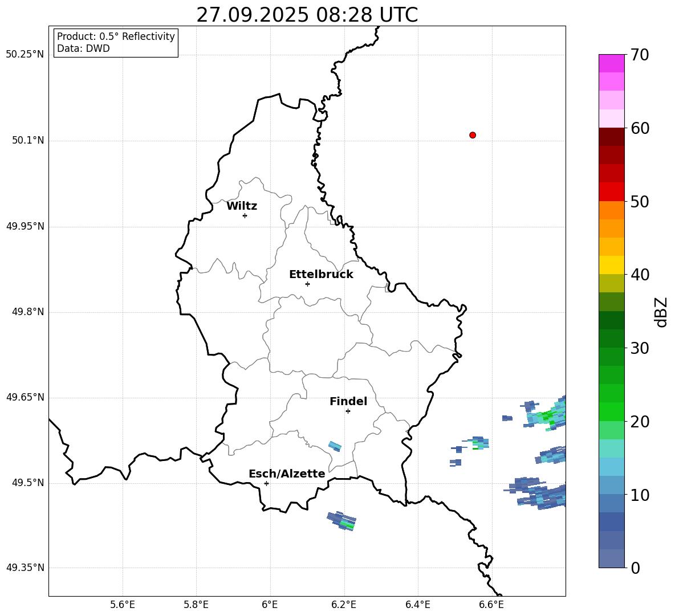Click the 49.5°N latitude label
The width and height of the screenshot is (675, 616).
(x=28, y=482)
